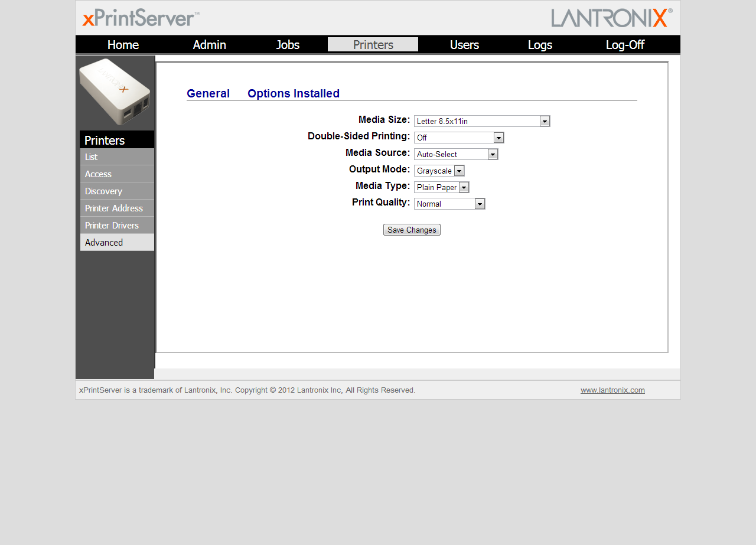Change Output Mode Grayscale dropdown
The width and height of the screenshot is (756, 545).
tap(439, 171)
